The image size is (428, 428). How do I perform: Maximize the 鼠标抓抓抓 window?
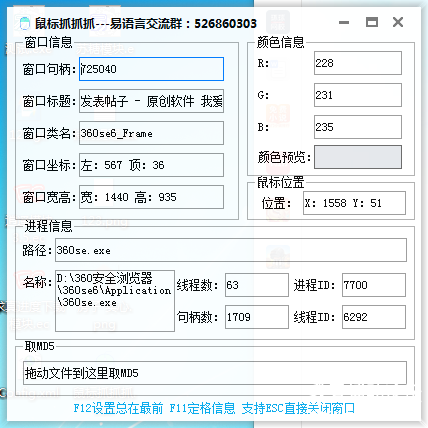tap(372, 22)
